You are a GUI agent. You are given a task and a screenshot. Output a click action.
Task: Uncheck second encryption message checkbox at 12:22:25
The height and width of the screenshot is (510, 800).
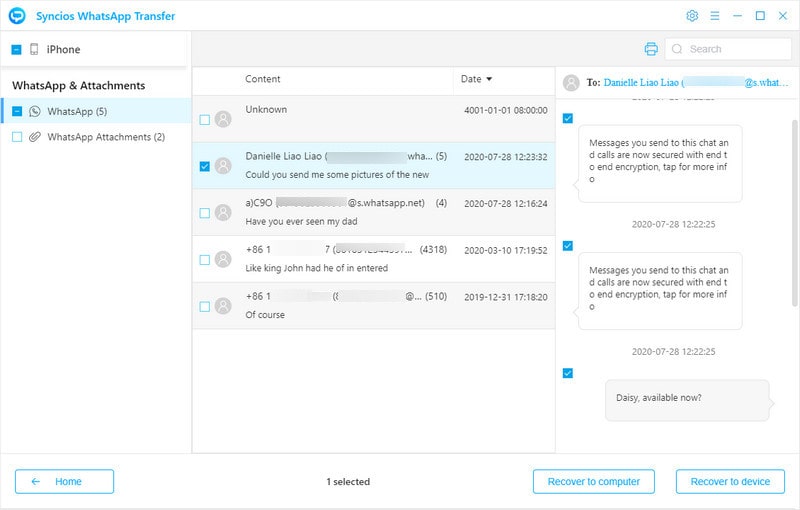click(x=567, y=246)
